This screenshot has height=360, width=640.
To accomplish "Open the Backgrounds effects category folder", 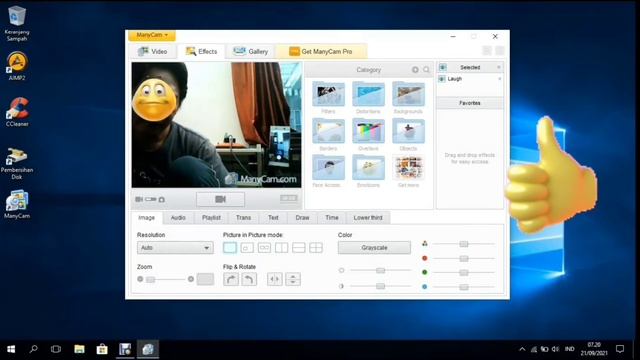I will 408,94.
